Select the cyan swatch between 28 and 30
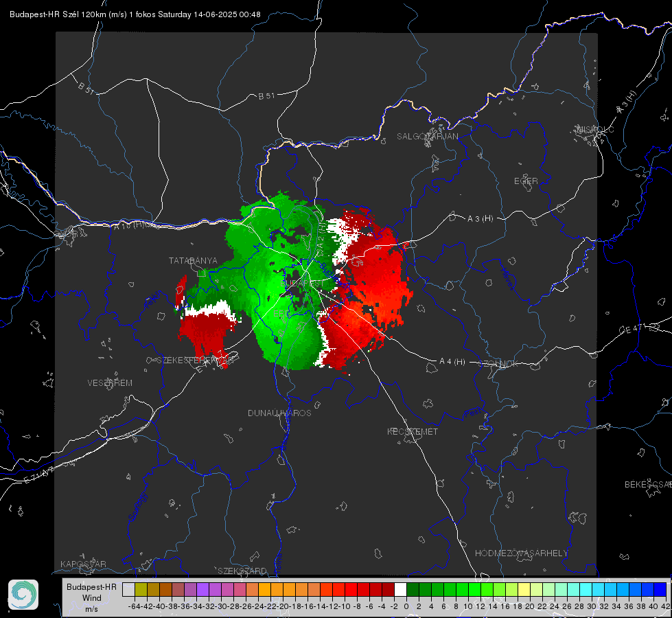This screenshot has height=618, width=672. point(586,589)
